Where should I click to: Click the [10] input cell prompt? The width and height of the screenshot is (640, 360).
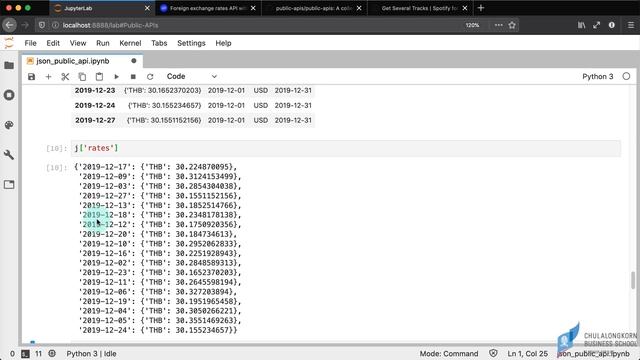point(56,148)
